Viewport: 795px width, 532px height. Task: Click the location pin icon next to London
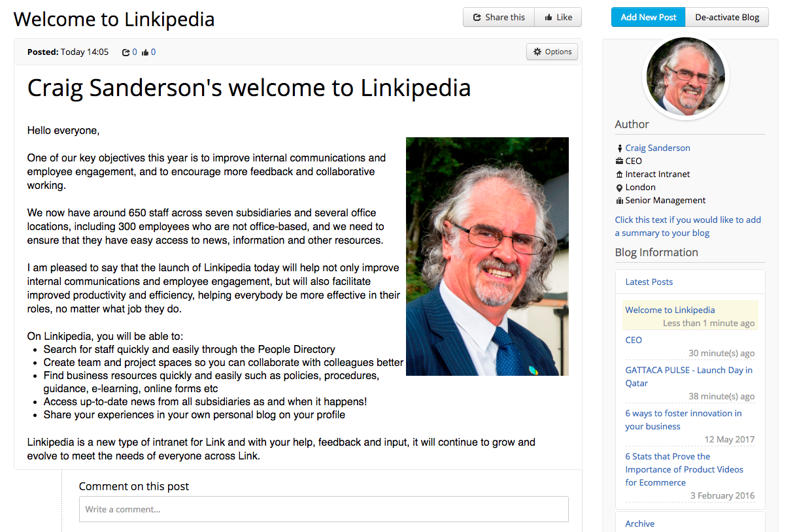620,187
